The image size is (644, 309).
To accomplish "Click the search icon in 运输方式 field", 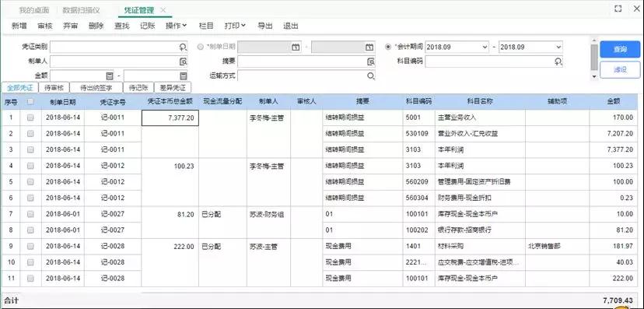I will 371,76.
